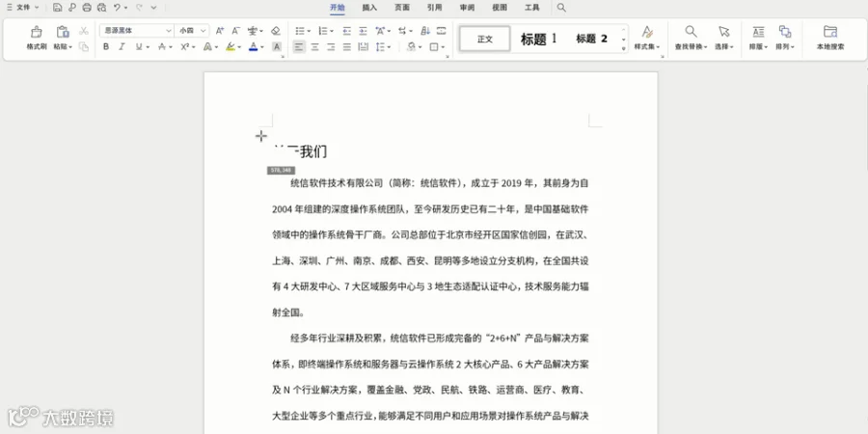Apply the 标题 2 heading style

591,39
